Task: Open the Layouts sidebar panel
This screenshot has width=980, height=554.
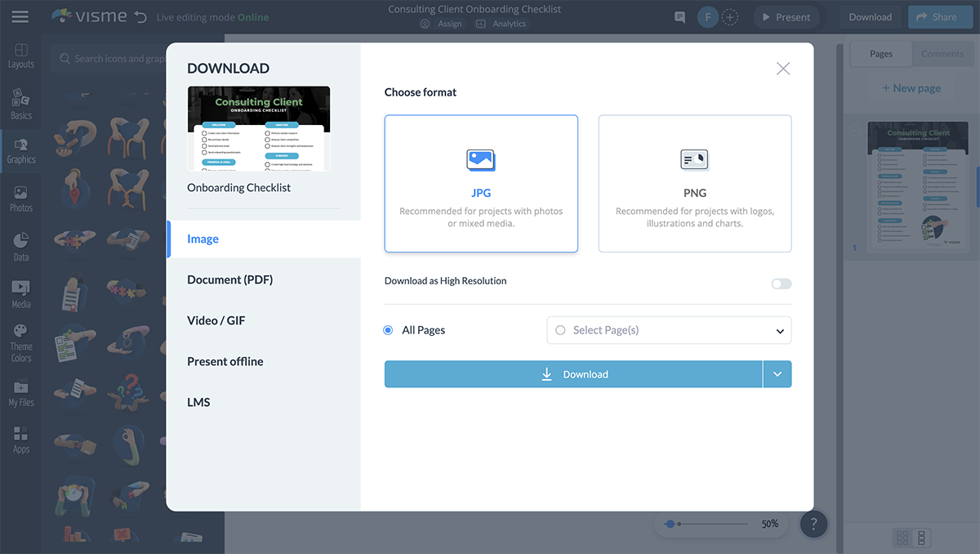Action: pyautogui.click(x=21, y=56)
